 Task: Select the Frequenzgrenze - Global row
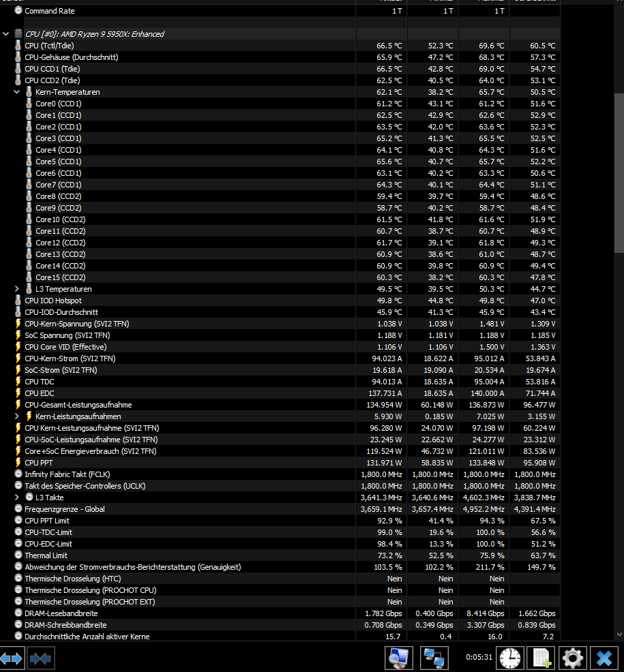pos(280,508)
